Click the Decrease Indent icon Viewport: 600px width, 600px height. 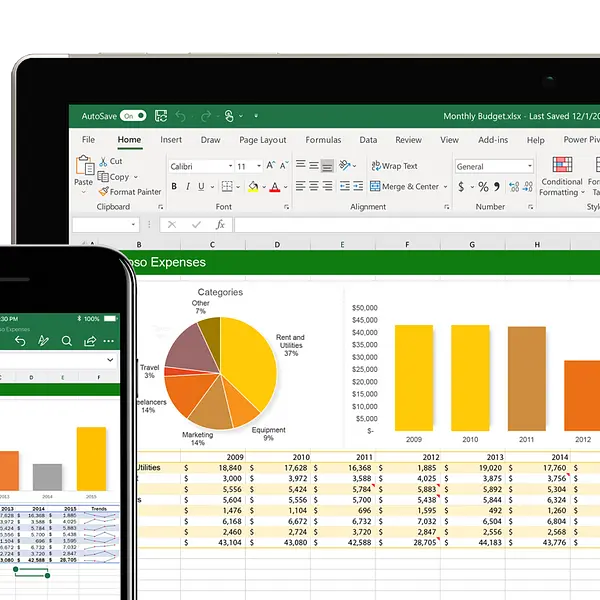click(x=345, y=186)
